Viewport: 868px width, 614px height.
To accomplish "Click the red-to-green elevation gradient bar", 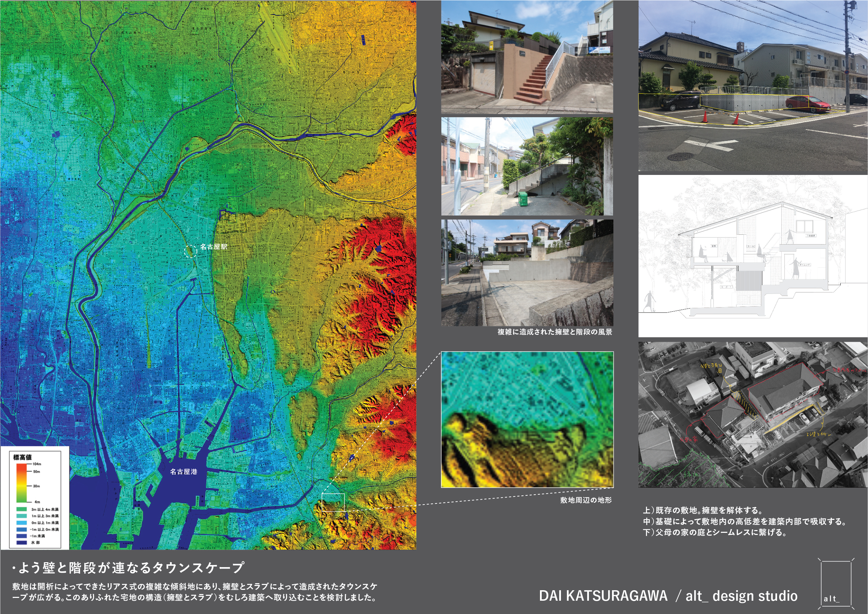I will pos(22,483).
